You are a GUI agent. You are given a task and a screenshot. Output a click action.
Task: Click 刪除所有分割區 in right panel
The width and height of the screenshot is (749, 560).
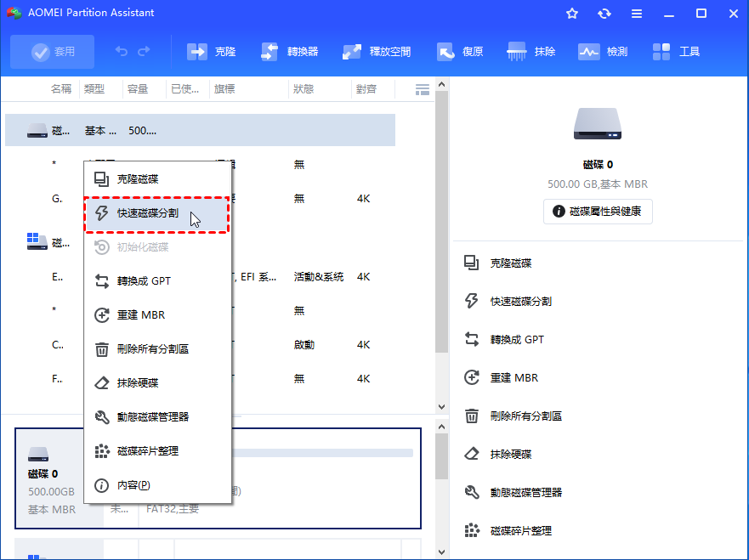tap(513, 416)
